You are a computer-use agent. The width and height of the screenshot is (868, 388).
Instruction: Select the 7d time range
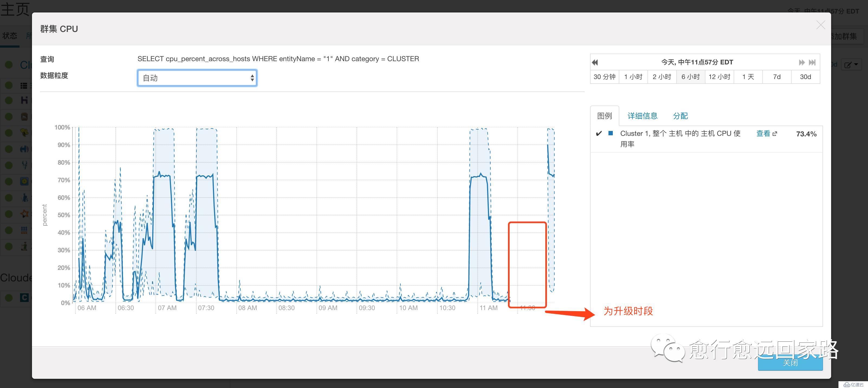pyautogui.click(x=777, y=77)
